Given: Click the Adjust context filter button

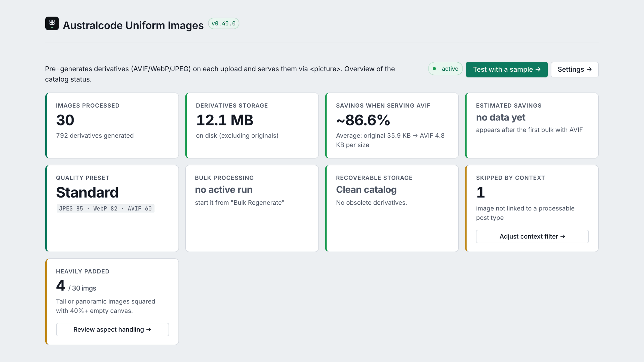Looking at the screenshot, I should pos(532,236).
